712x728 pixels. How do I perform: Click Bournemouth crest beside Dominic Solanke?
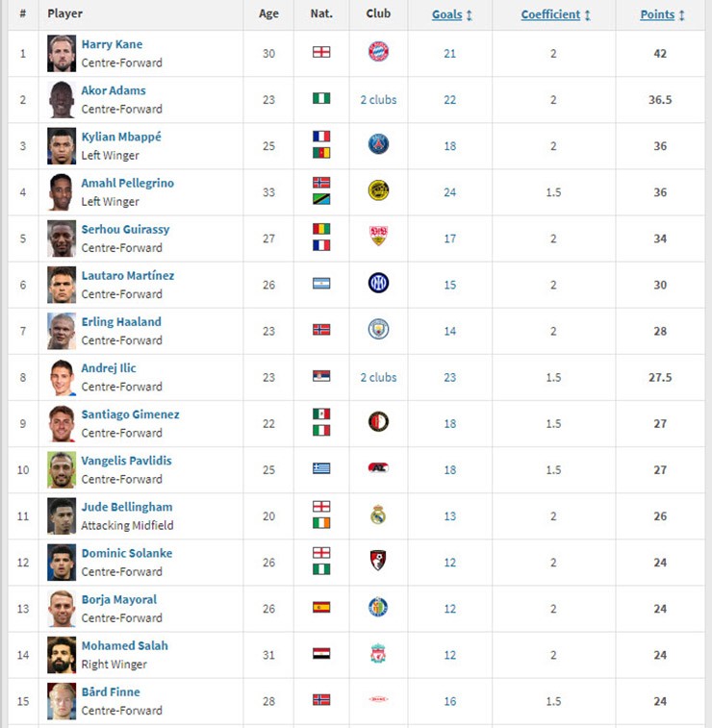[x=378, y=562]
